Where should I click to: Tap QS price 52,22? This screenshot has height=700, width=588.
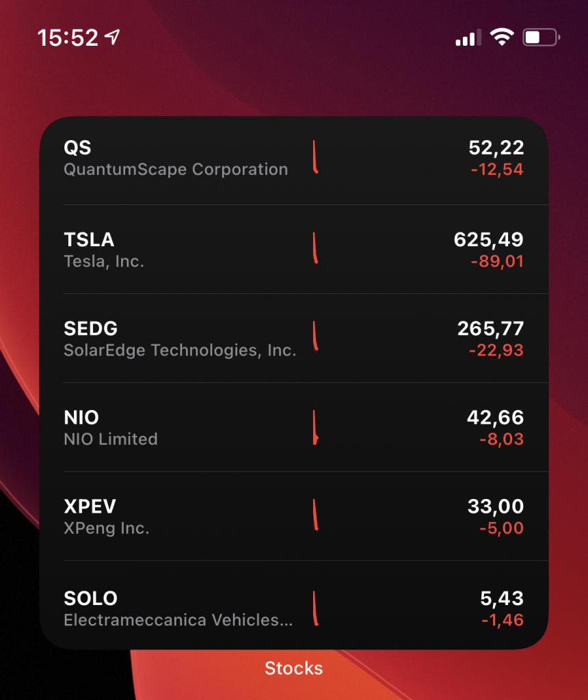point(496,148)
